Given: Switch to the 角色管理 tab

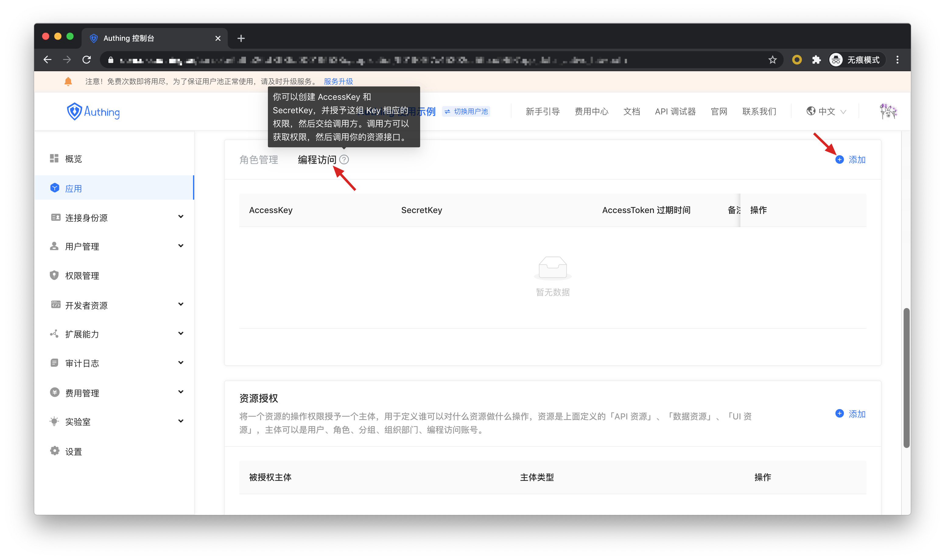Looking at the screenshot, I should 258,159.
